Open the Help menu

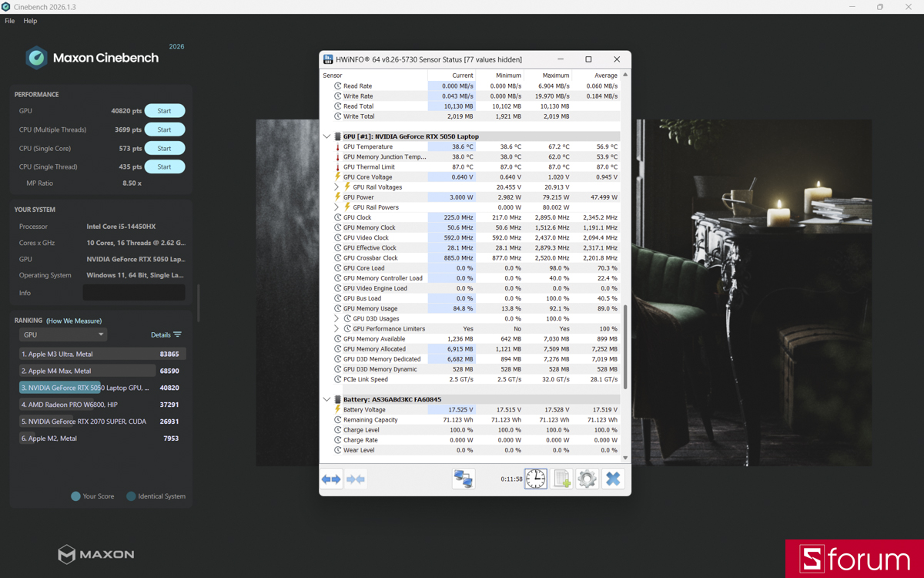(x=30, y=21)
